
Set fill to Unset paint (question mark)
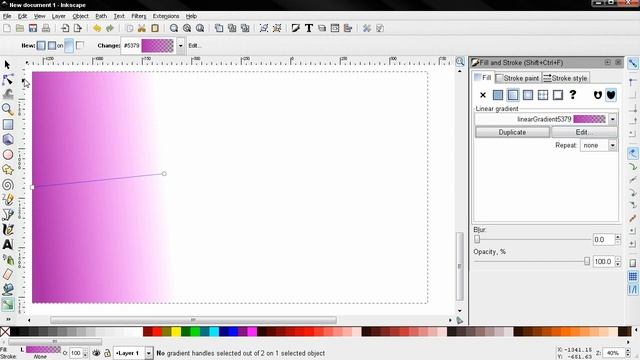[x=573, y=95]
